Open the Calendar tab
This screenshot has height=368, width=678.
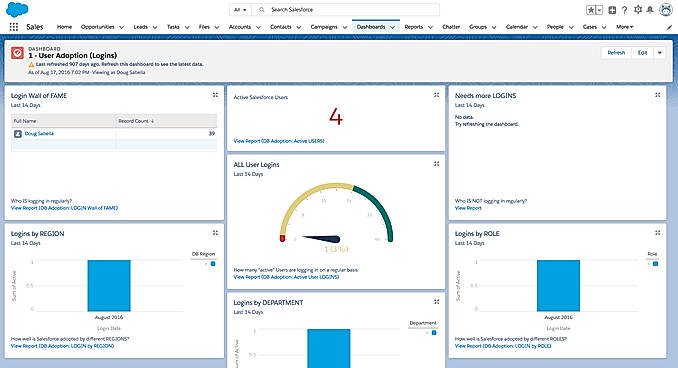click(517, 27)
